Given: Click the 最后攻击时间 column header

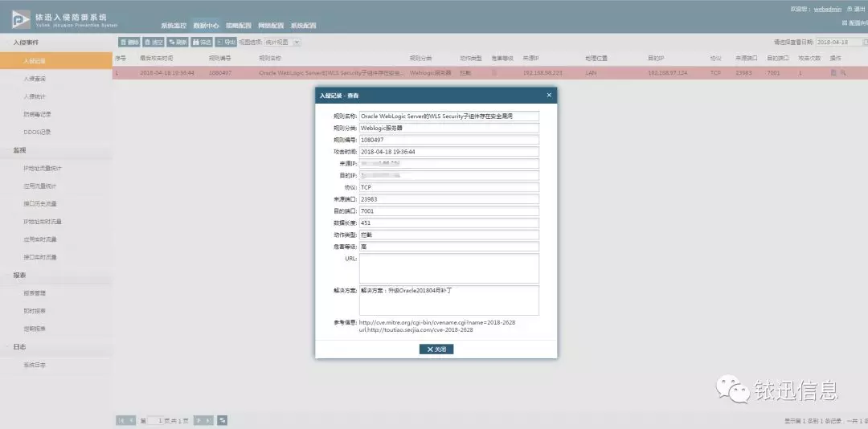Looking at the screenshot, I should (156, 58).
